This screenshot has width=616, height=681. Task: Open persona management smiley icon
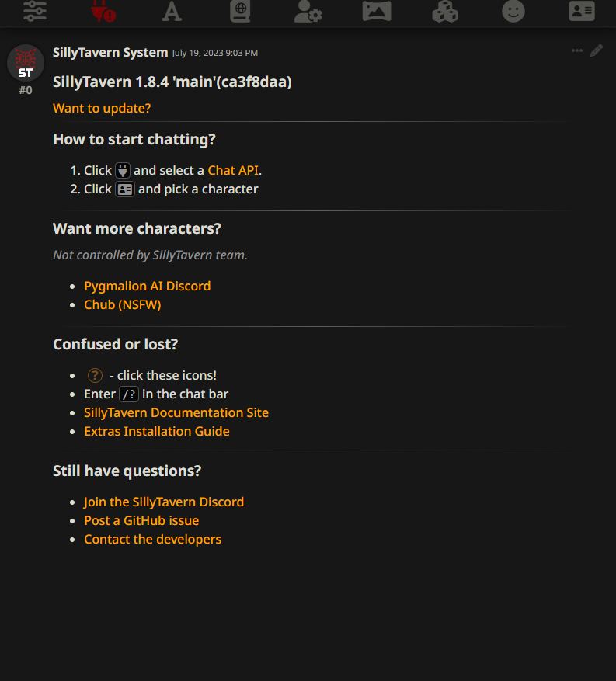point(513,11)
